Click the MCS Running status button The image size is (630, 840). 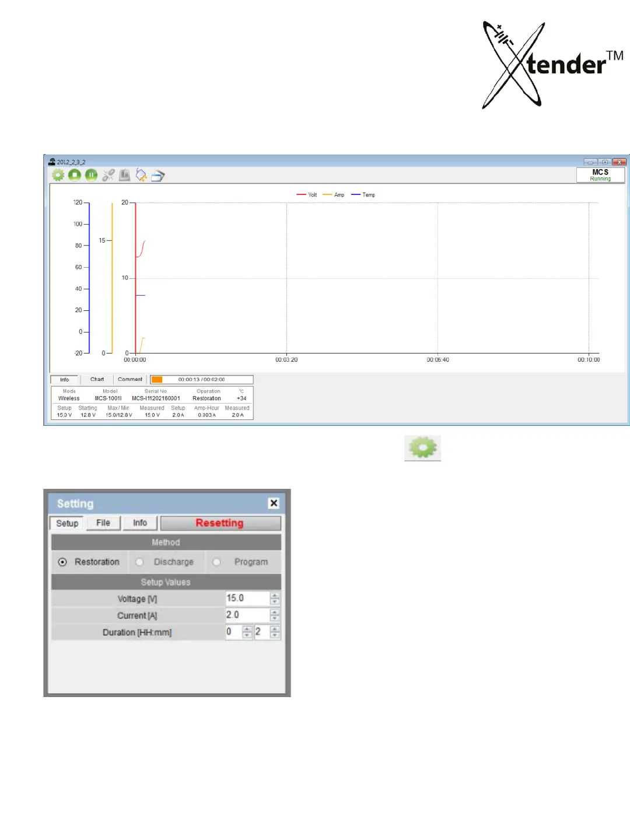click(600, 175)
